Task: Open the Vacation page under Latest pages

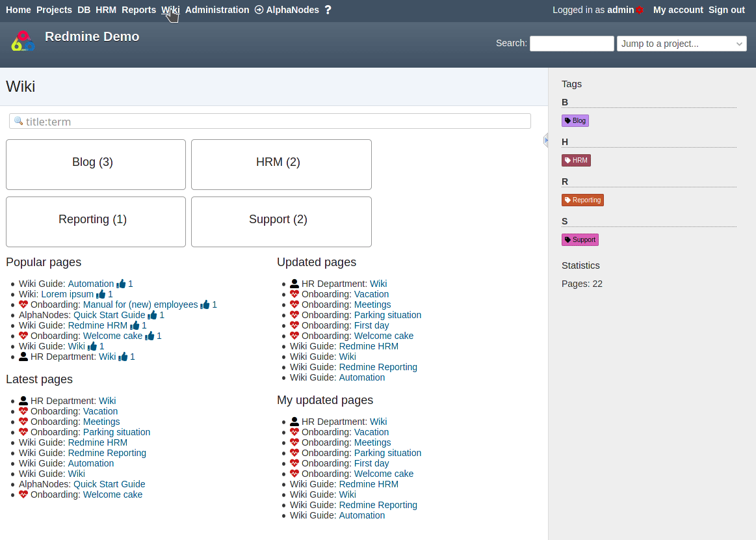Action: [100, 411]
